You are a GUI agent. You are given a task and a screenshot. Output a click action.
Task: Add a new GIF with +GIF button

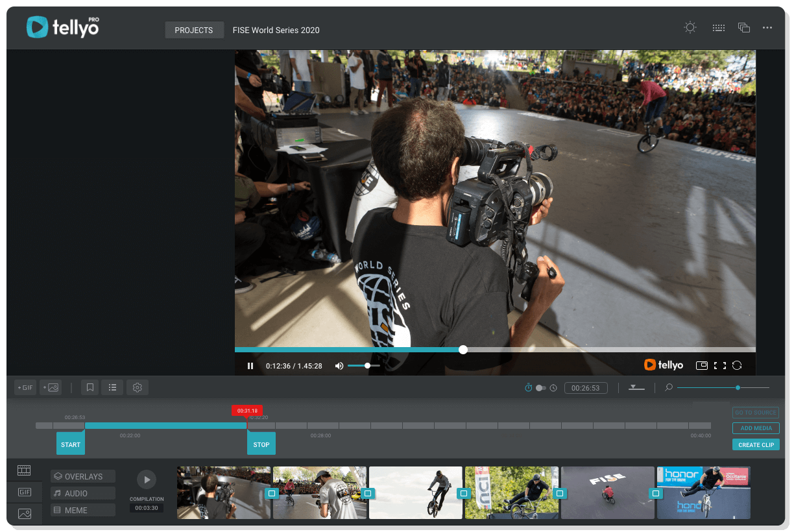pos(25,387)
